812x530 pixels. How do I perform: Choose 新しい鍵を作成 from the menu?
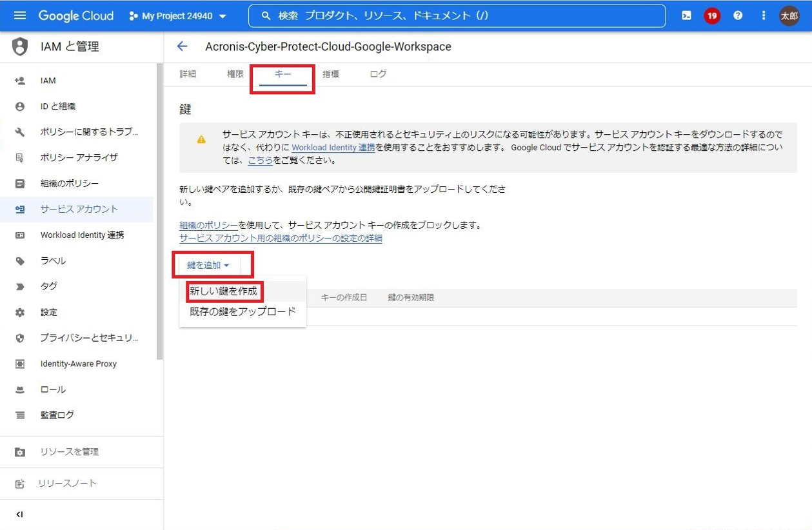pos(243,291)
